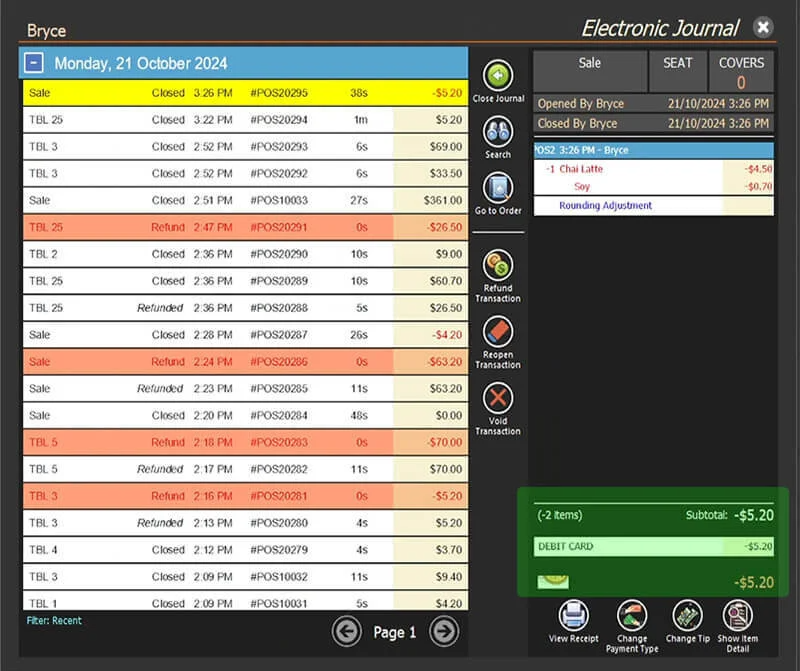The height and width of the screenshot is (671, 800).
Task: Select transaction #POS10033 for $361.00
Action: tap(245, 200)
